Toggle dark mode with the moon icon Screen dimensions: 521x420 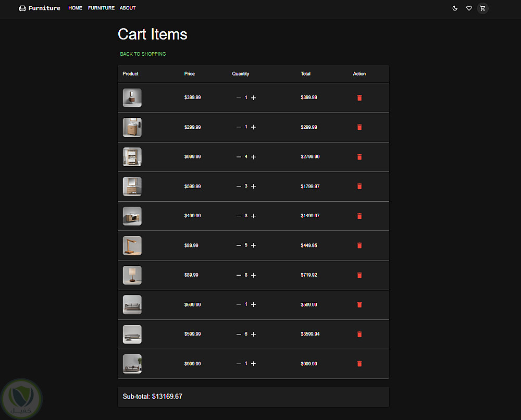[455, 8]
